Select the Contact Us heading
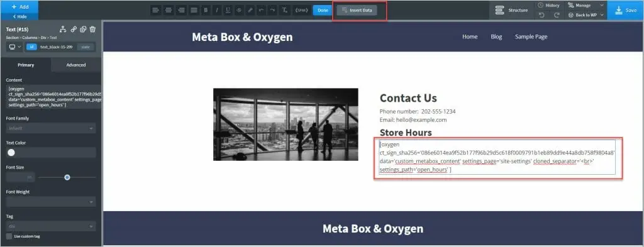 (x=408, y=98)
